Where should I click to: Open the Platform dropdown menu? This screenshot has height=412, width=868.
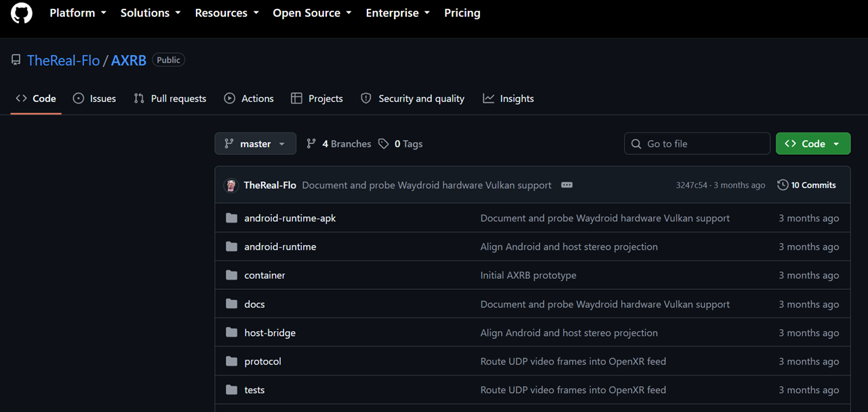click(x=78, y=13)
